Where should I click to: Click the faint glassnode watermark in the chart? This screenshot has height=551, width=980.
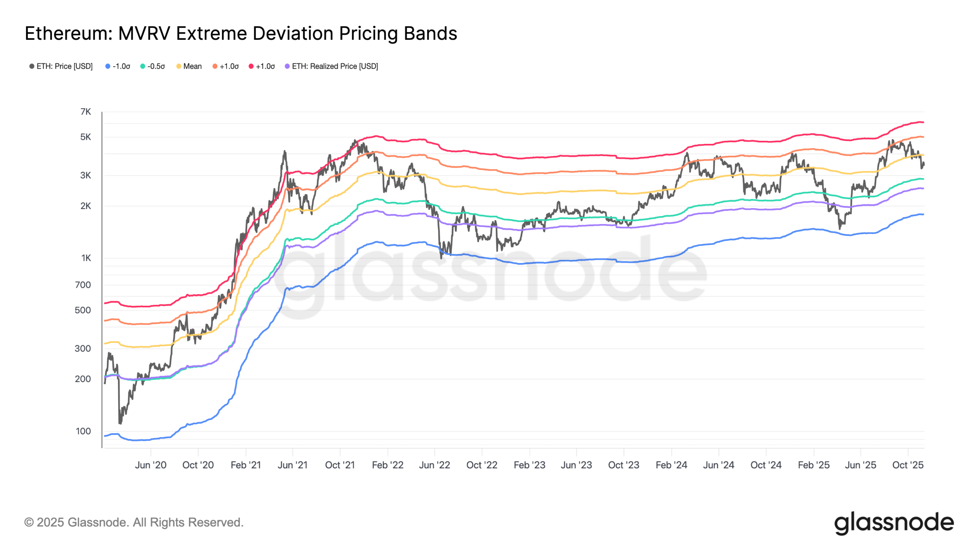490,272
